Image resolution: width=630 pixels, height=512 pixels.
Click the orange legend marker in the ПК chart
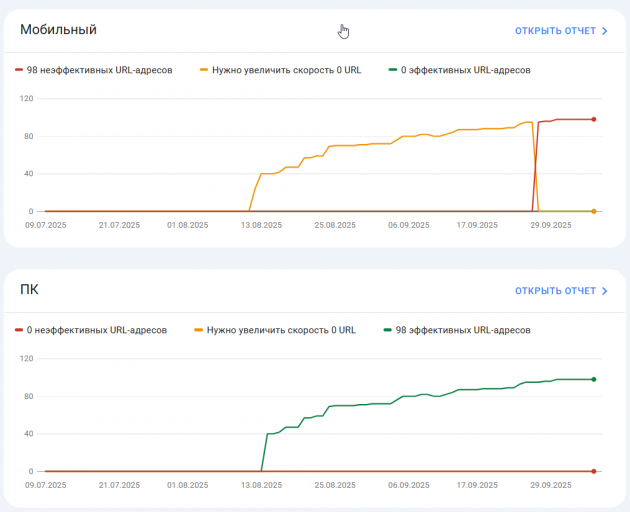point(199,330)
